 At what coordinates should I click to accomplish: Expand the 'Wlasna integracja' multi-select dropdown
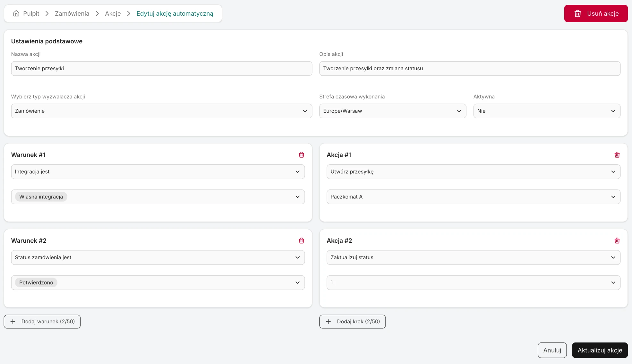(158, 197)
